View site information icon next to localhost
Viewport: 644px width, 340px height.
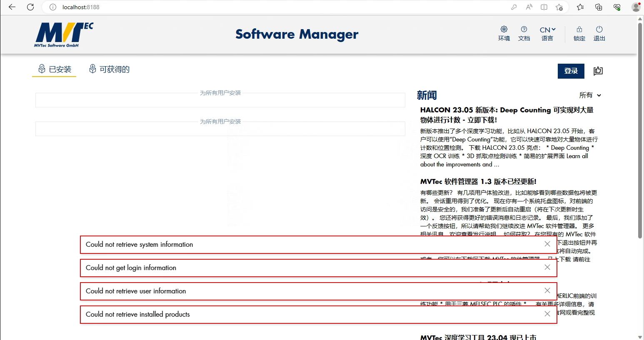point(53,7)
